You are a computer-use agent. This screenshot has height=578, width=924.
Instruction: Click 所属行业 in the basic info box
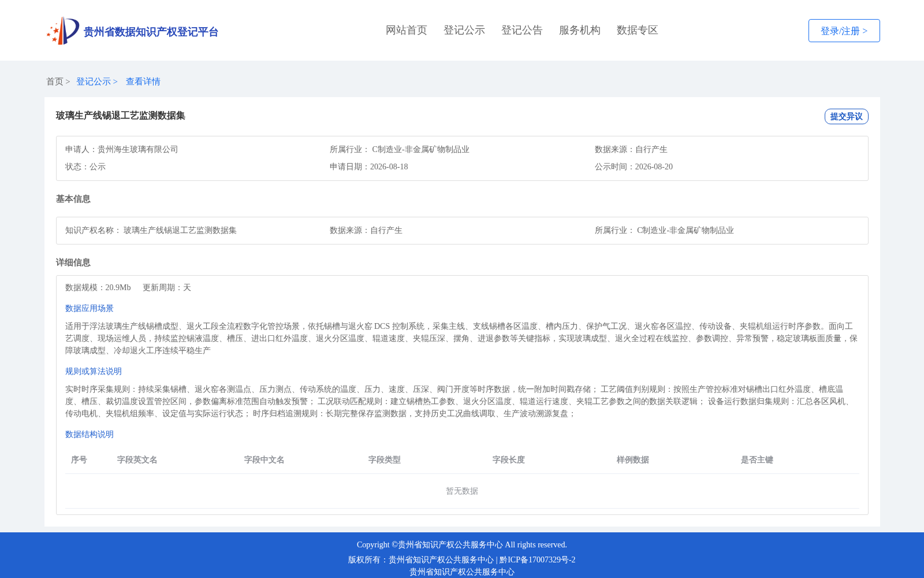coord(664,230)
